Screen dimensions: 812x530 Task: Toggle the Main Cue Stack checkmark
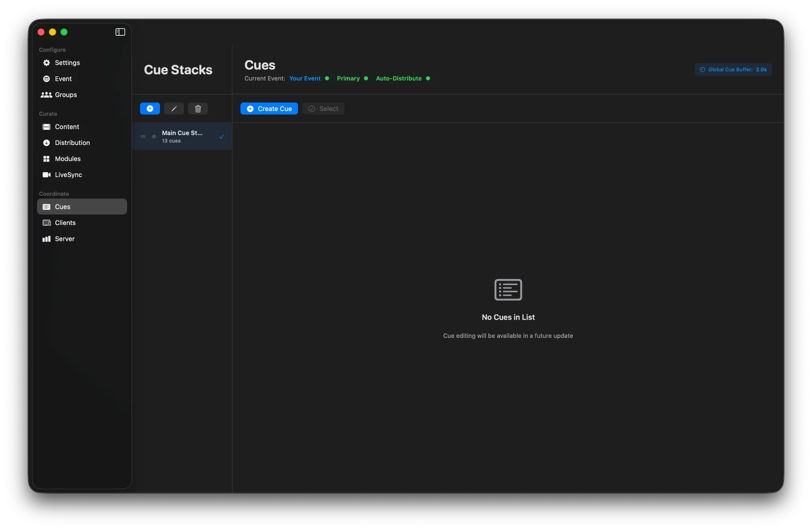221,136
